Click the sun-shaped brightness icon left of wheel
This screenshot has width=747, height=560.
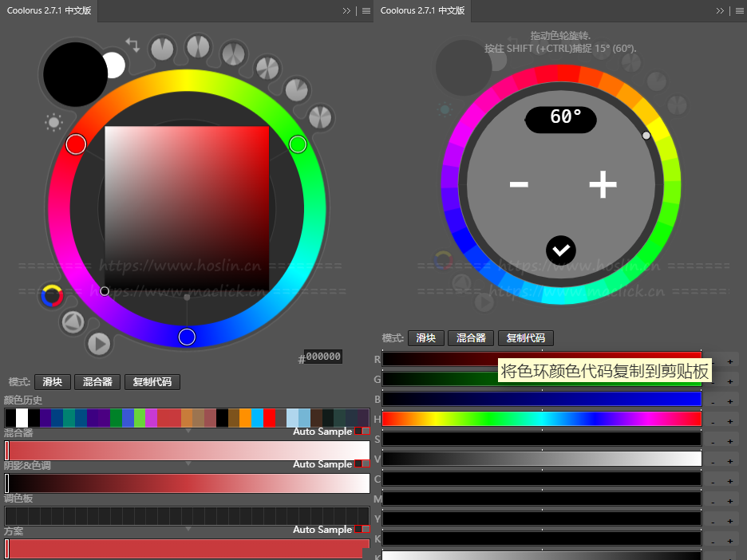coord(53,122)
